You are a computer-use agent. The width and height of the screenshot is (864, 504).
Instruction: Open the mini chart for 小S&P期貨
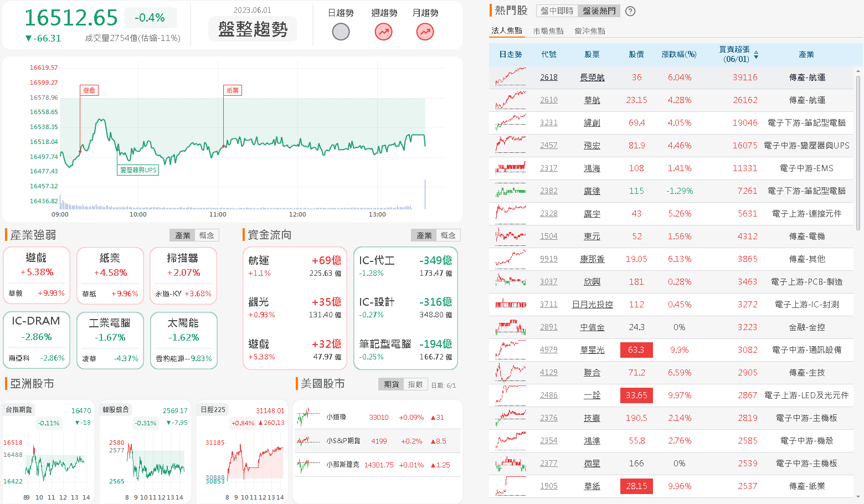(308, 441)
